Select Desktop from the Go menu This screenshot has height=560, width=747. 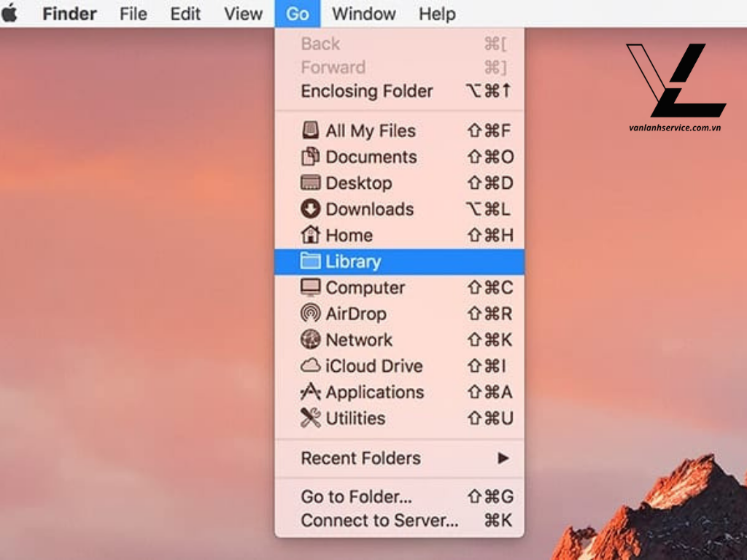pos(357,183)
